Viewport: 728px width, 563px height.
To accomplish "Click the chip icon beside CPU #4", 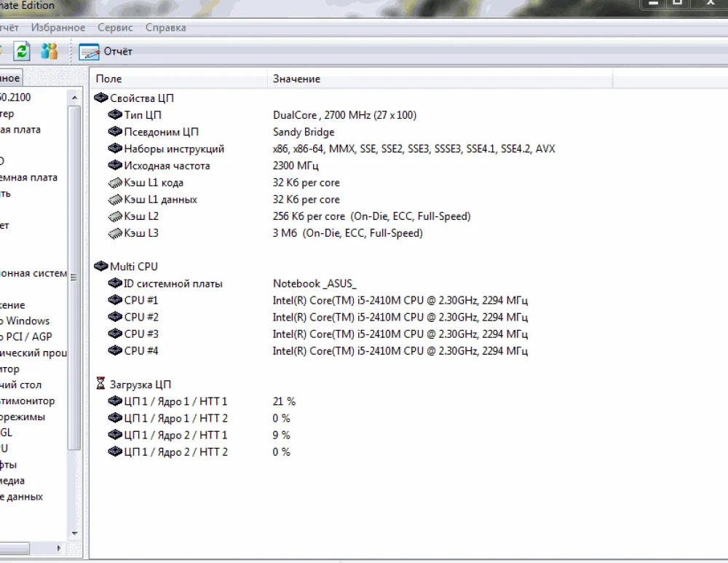I will coord(115,350).
